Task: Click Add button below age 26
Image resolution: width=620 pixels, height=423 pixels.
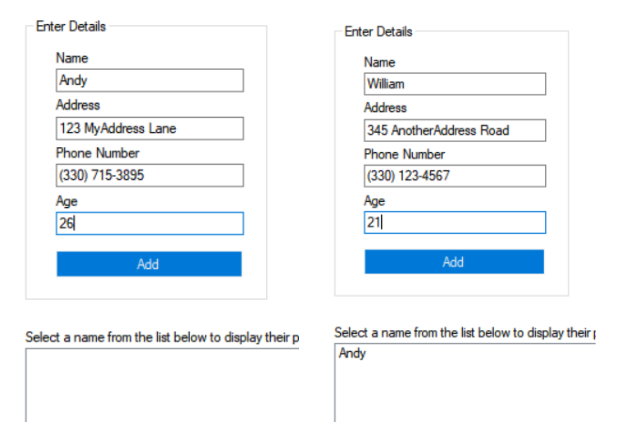Action: tap(149, 264)
